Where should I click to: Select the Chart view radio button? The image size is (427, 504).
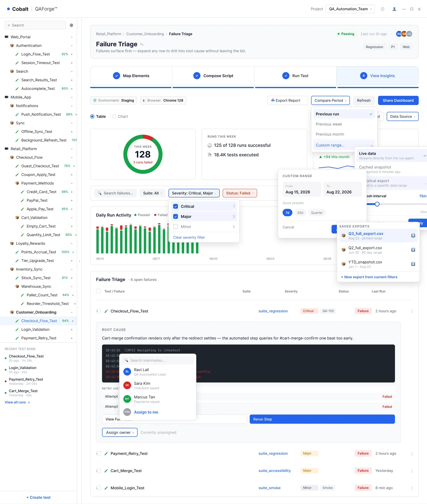[114, 117]
